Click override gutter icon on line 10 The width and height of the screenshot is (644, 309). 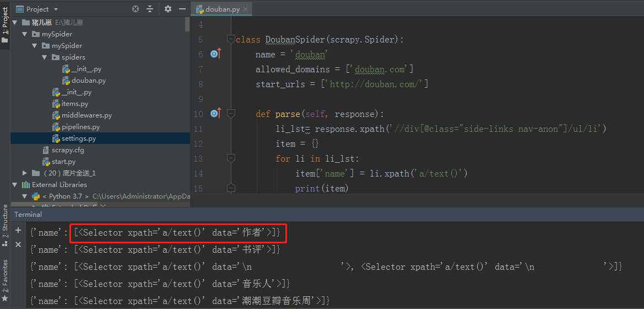(x=215, y=113)
